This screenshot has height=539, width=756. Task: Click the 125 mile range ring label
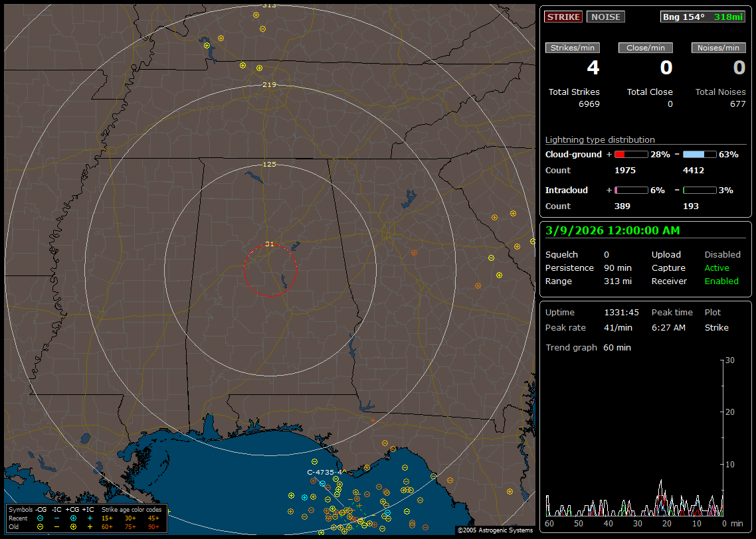click(269, 164)
